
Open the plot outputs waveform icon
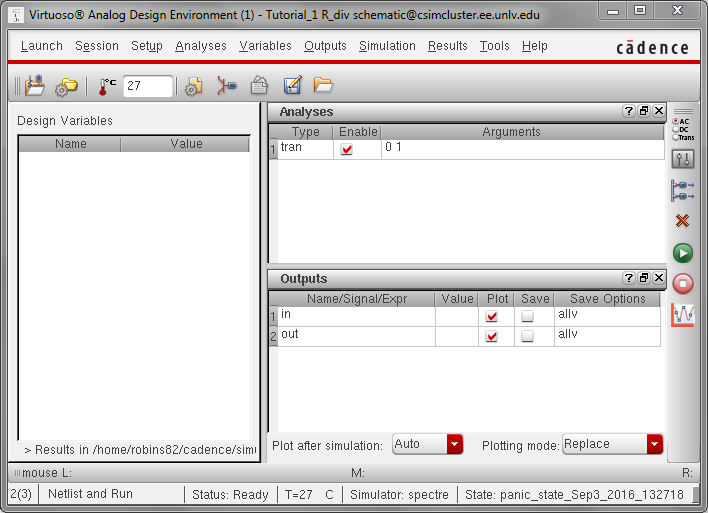click(x=683, y=315)
